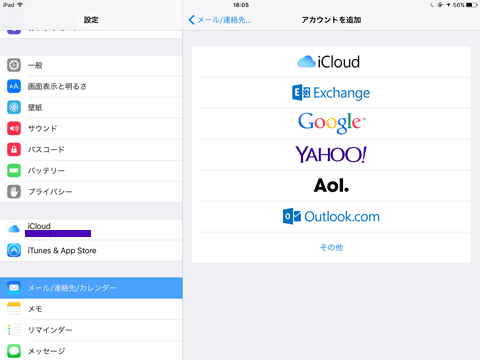The image size is (480, 360).
Task: Open the Notes (メモ) icon
Action: click(x=14, y=309)
